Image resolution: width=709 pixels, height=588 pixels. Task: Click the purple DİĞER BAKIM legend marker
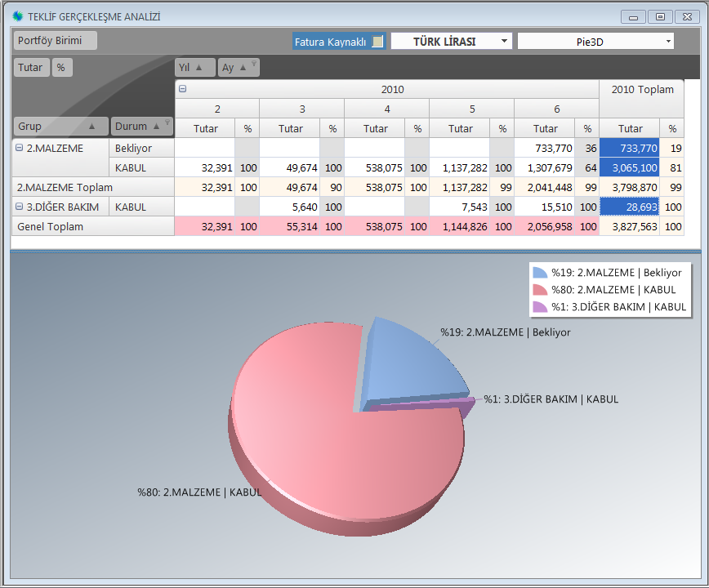coord(539,307)
